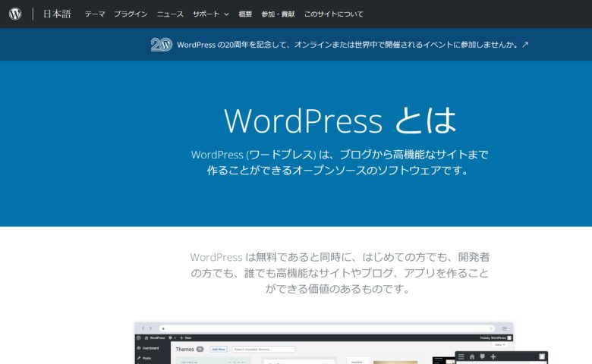
Task: Navigate to 参加・貢献
Action: [278, 14]
